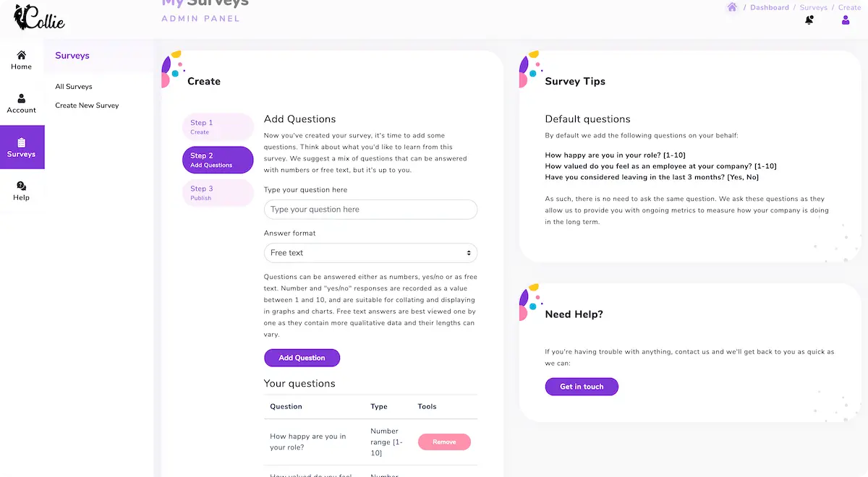The image size is (868, 477).
Task: Click the Collie logo
Action: coord(40,17)
